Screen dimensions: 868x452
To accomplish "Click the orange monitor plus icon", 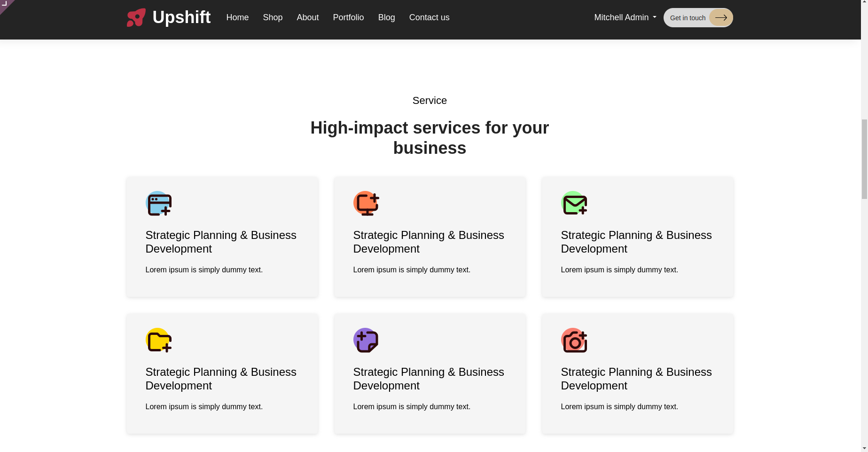I will tap(366, 204).
